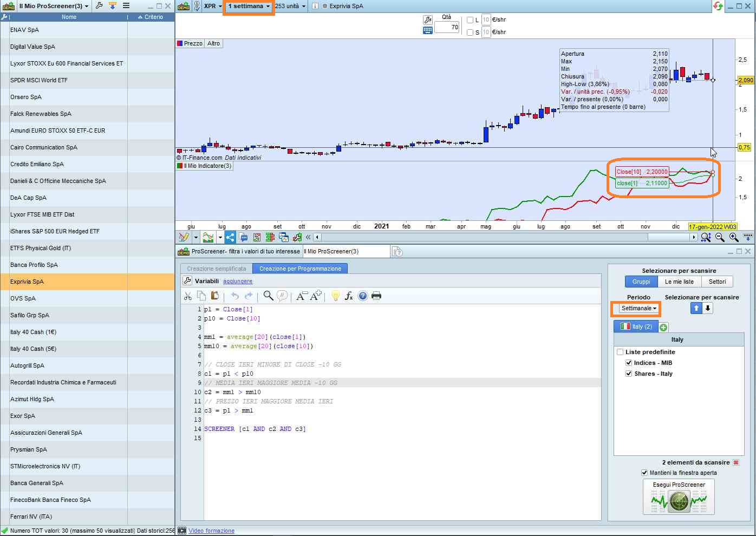756x536 pixels.
Task: Click the blue keyboard icon below the wrench
Action: pos(428,30)
